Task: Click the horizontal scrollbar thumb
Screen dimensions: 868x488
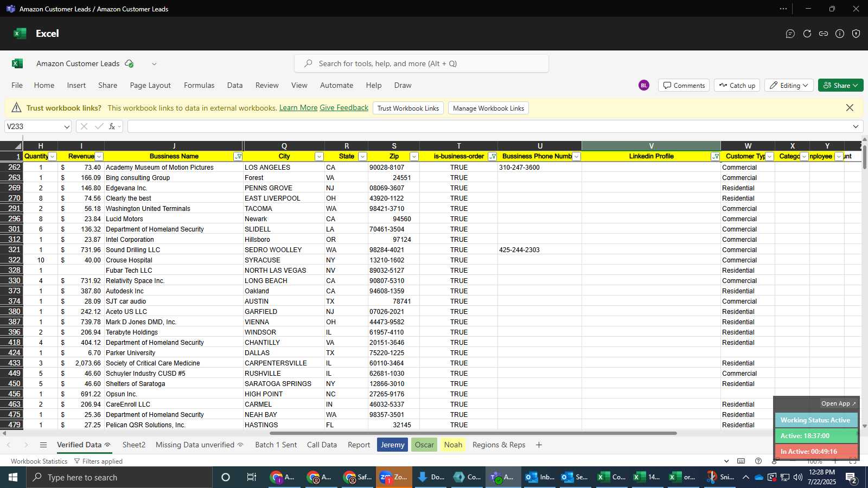Action: [473, 433]
